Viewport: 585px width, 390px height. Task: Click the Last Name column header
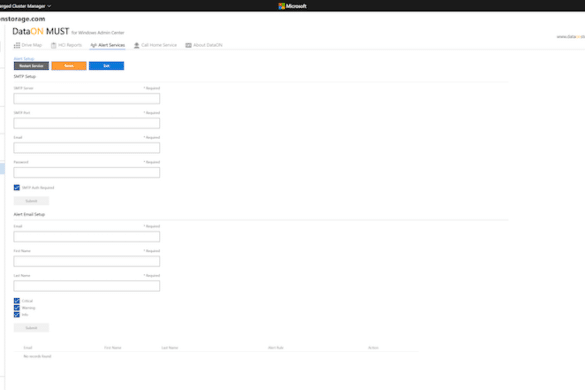[x=170, y=347]
